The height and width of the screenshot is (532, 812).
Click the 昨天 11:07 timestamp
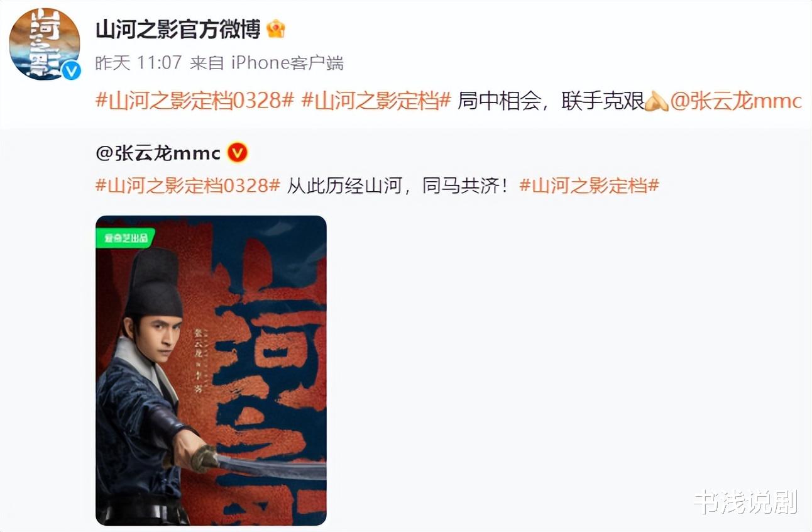pos(138,62)
